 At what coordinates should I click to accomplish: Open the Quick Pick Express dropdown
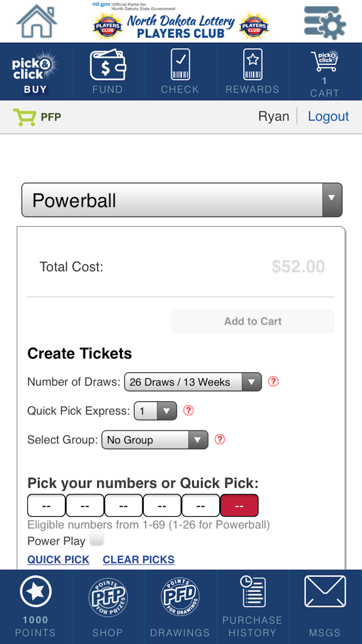point(155,411)
